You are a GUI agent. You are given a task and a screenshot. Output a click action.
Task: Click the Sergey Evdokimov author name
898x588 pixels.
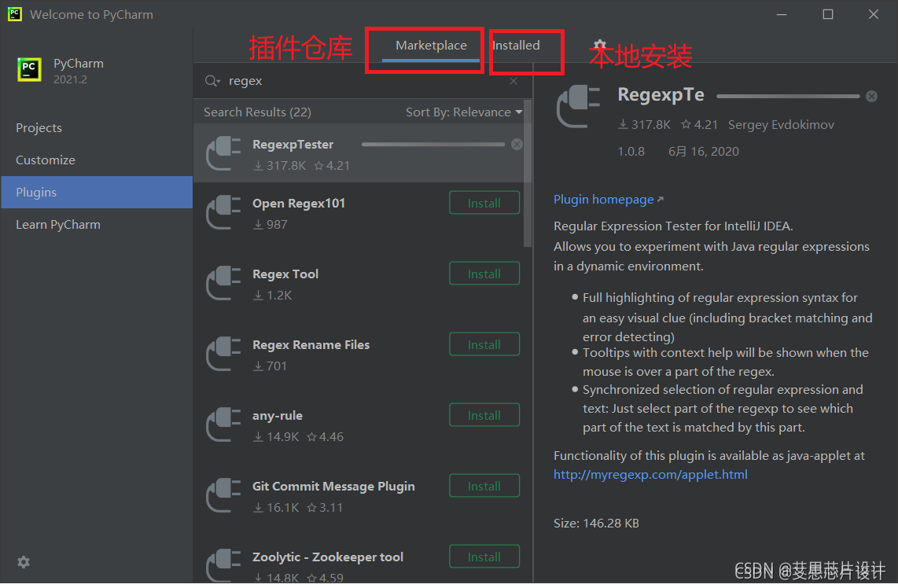click(x=781, y=125)
